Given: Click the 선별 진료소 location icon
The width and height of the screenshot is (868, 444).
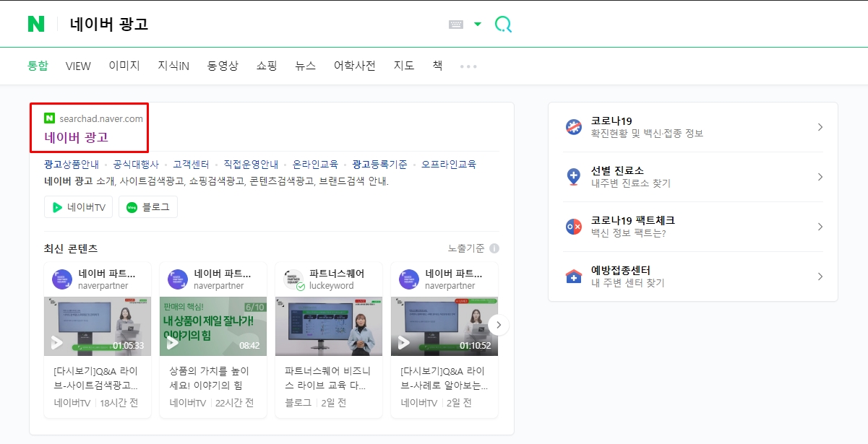Looking at the screenshot, I should (x=574, y=177).
